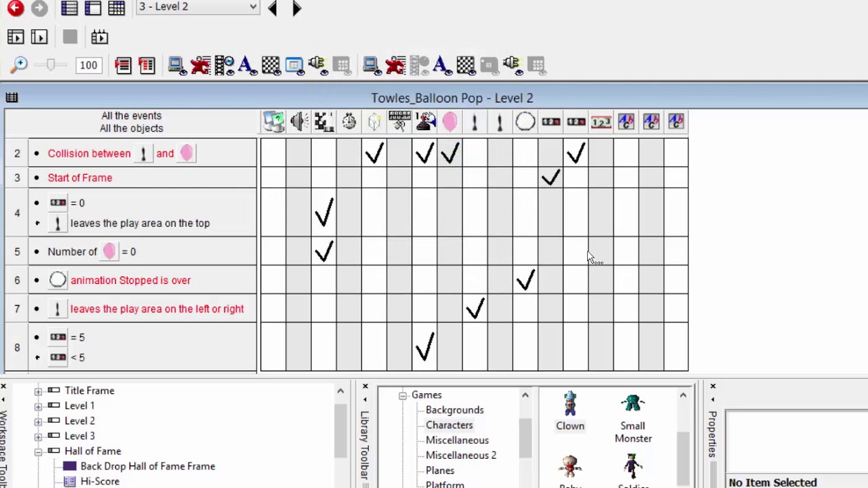Click the magnifier zoom icon
The image size is (868, 488).
19,65
